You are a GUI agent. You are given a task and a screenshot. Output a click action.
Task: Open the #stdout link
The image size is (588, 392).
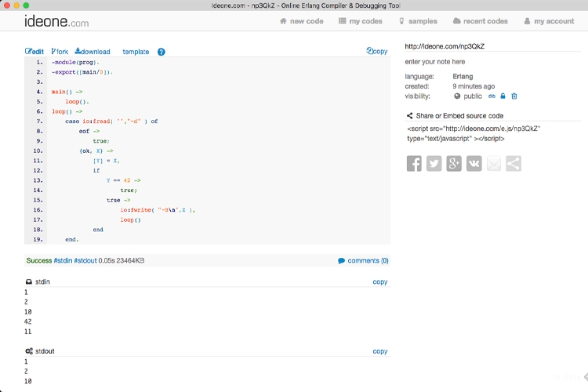point(85,260)
